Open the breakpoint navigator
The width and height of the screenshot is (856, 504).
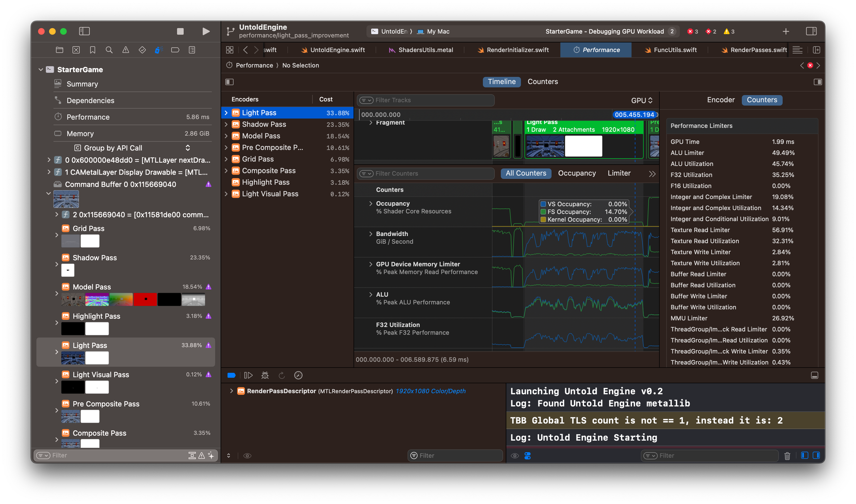pyautogui.click(x=175, y=50)
